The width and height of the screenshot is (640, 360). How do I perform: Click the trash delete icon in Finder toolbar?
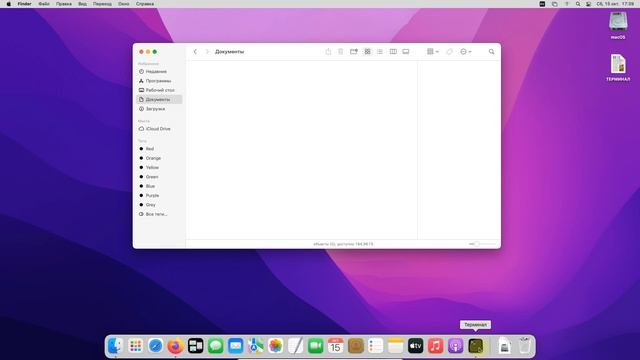point(340,52)
